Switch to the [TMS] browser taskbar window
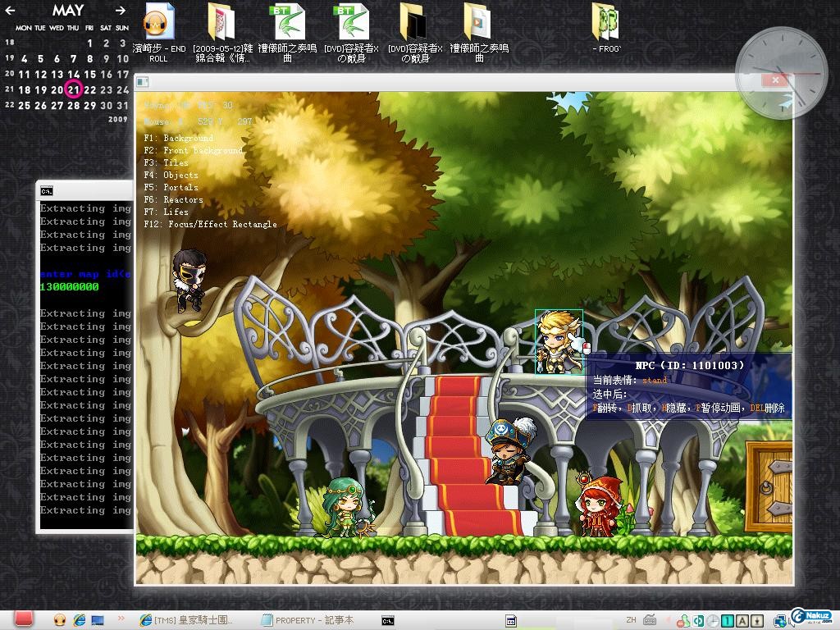 click(187, 620)
